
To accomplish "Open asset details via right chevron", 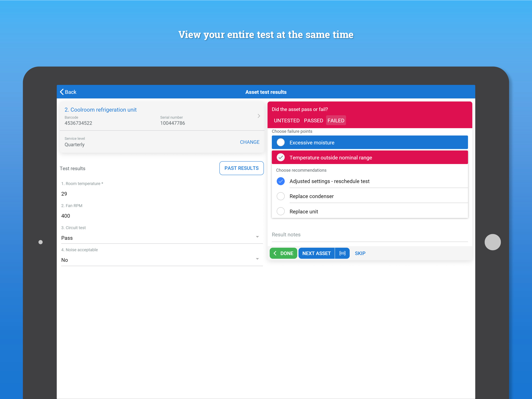I will point(259,116).
